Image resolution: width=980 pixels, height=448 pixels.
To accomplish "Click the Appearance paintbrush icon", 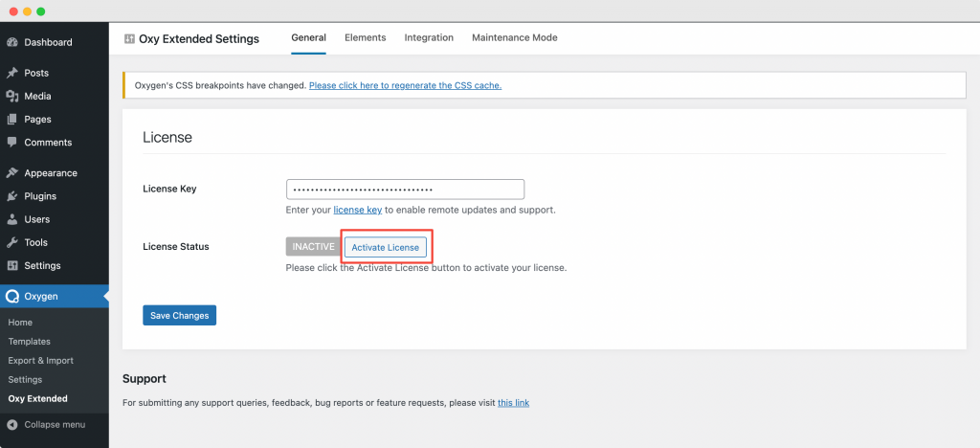I will [x=11, y=173].
